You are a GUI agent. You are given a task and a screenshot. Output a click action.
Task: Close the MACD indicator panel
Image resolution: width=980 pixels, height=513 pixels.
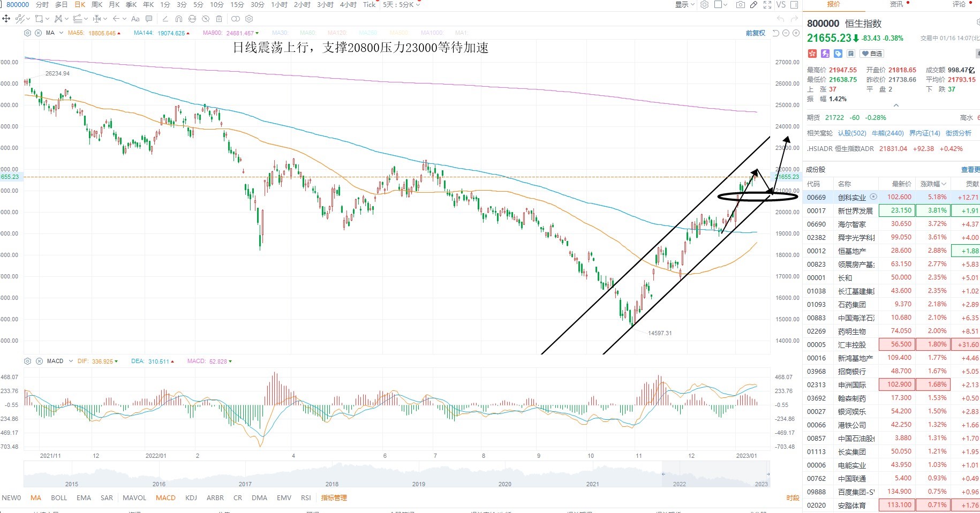39,361
